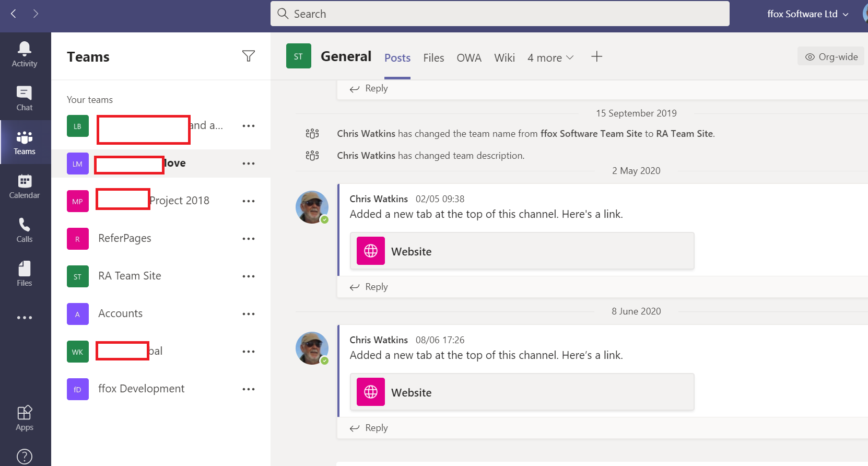The width and height of the screenshot is (868, 466).
Task: Click Chris Watkins avatar on 02/05 post
Action: pyautogui.click(x=312, y=207)
